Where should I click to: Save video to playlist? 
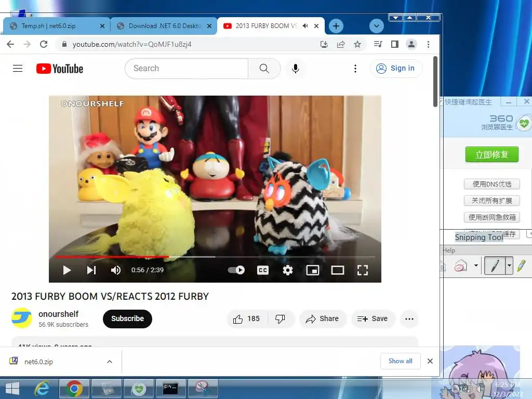point(373,319)
